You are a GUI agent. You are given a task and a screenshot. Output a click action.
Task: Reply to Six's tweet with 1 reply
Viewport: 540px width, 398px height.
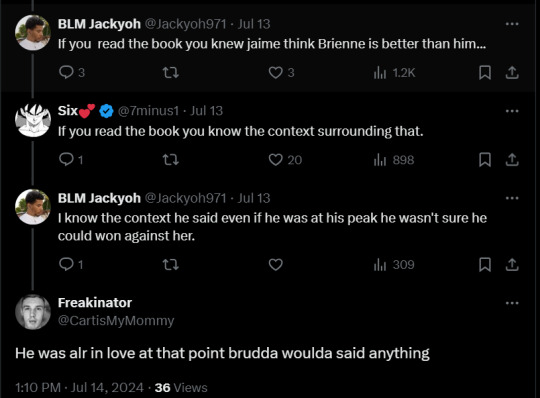(71, 160)
